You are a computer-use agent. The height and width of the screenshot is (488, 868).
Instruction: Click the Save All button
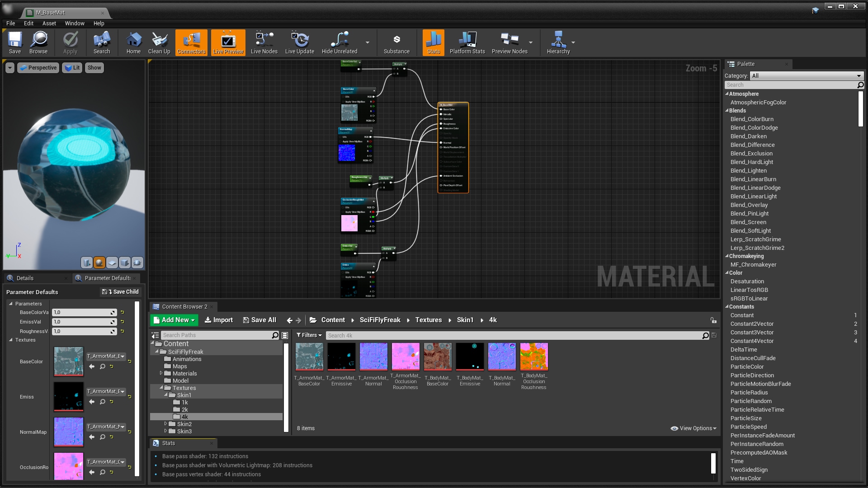click(259, 320)
